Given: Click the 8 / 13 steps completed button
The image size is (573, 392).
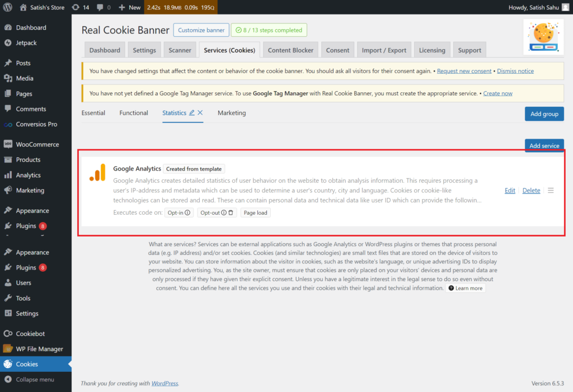Looking at the screenshot, I should click(269, 30).
